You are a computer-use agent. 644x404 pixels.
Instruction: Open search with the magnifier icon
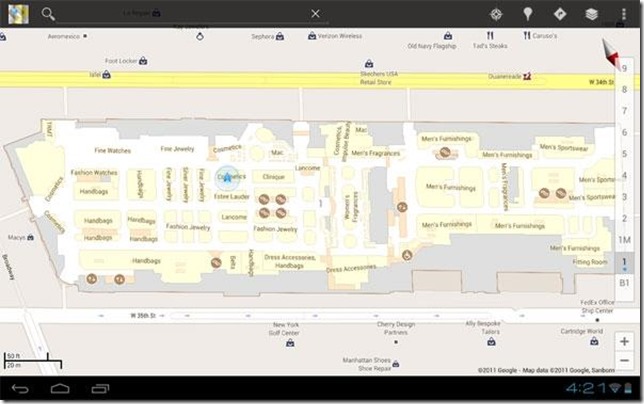pos(48,14)
